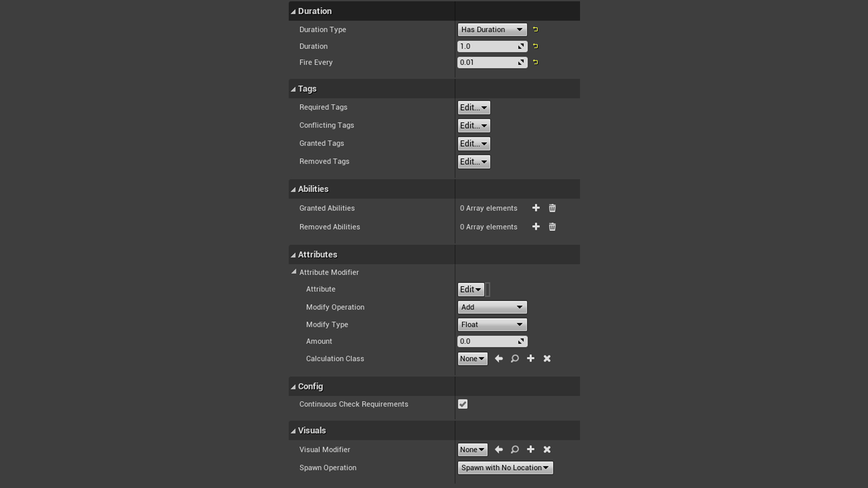Reset Duration Type to default value
The width and height of the screenshot is (868, 488).
pyautogui.click(x=535, y=29)
